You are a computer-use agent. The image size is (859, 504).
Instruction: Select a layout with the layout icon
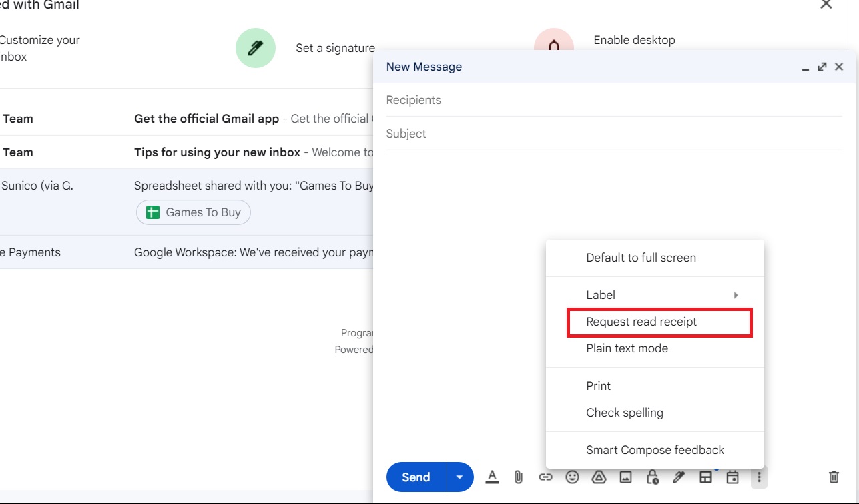705,477
